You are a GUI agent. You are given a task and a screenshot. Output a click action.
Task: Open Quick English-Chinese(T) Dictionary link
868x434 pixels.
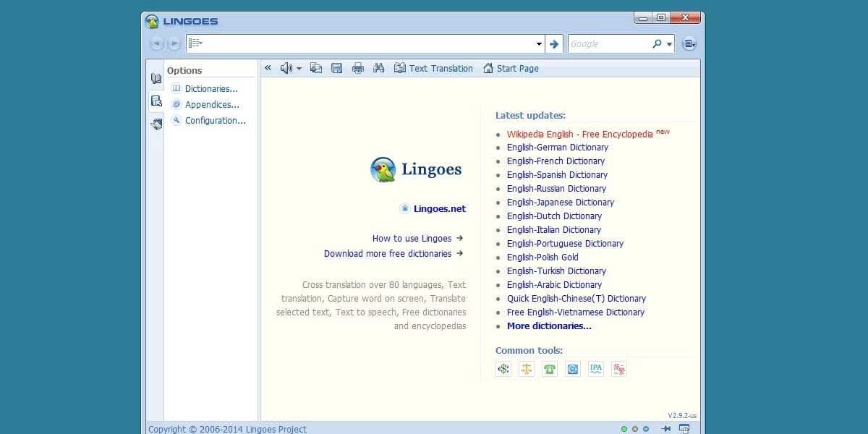(576, 298)
